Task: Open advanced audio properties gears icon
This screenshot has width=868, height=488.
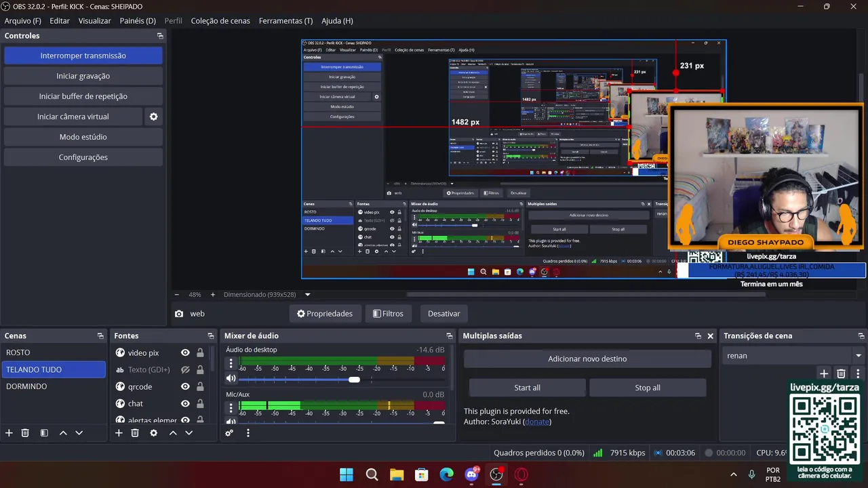Action: pos(229,432)
